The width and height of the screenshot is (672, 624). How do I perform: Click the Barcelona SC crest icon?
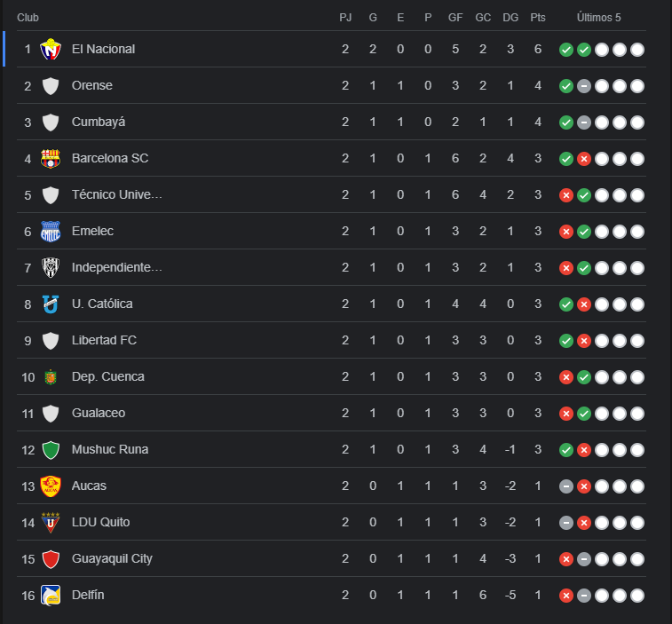(51, 159)
